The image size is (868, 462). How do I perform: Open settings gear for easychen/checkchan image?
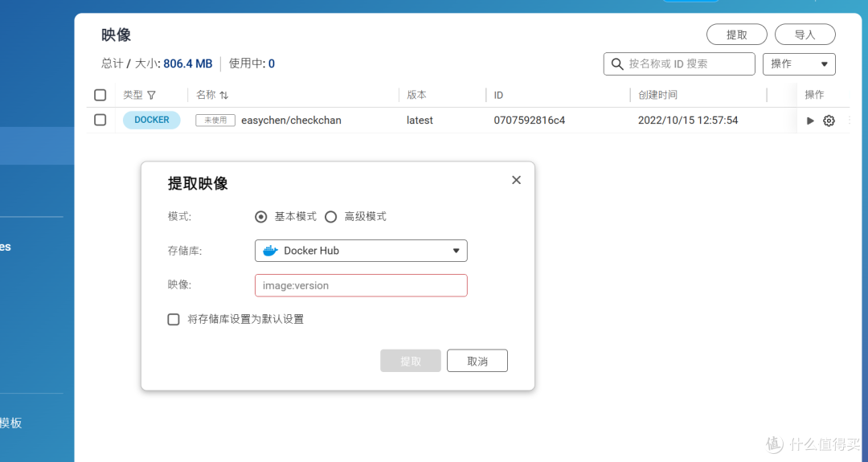point(829,121)
